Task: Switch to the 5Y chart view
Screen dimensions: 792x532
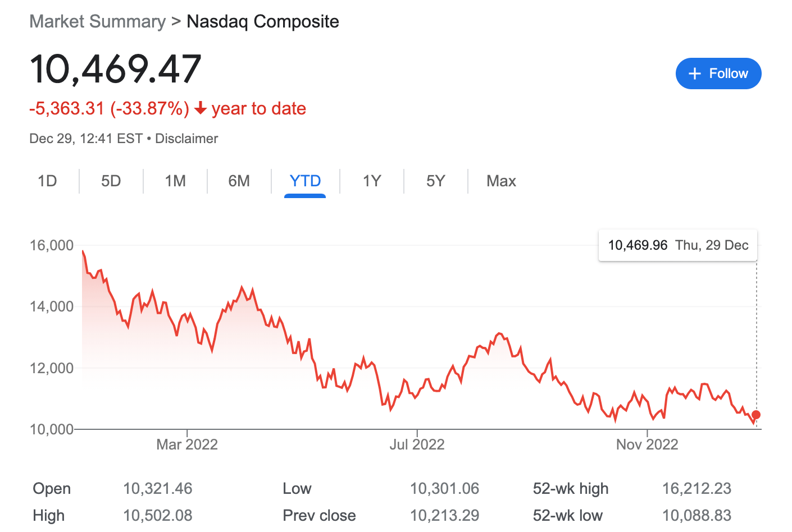Action: tap(436, 181)
